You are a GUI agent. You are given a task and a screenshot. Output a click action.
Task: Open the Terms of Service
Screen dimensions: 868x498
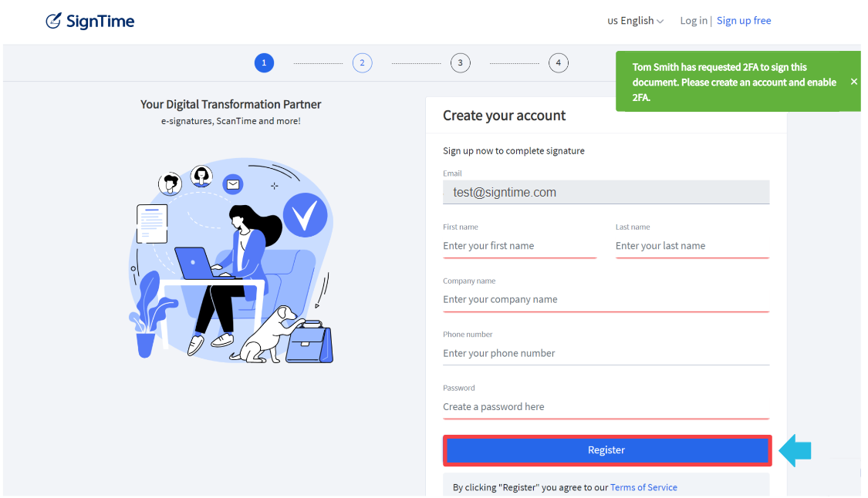[643, 486]
